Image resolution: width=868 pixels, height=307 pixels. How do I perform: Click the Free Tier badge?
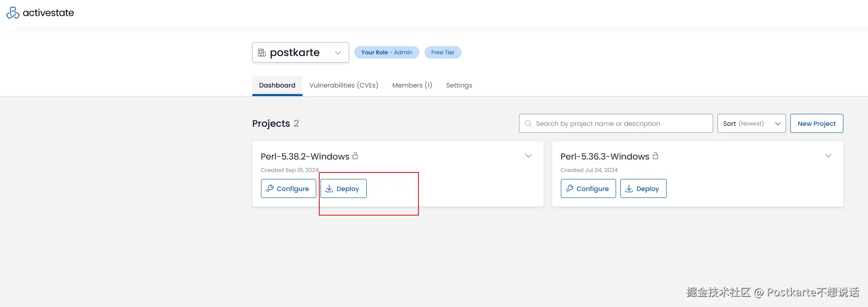(443, 52)
